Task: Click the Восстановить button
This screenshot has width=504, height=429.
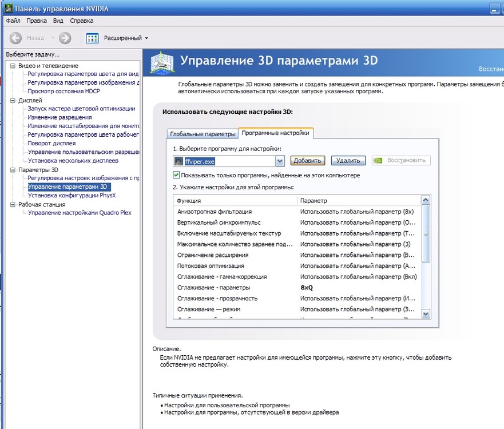Action: tap(401, 160)
